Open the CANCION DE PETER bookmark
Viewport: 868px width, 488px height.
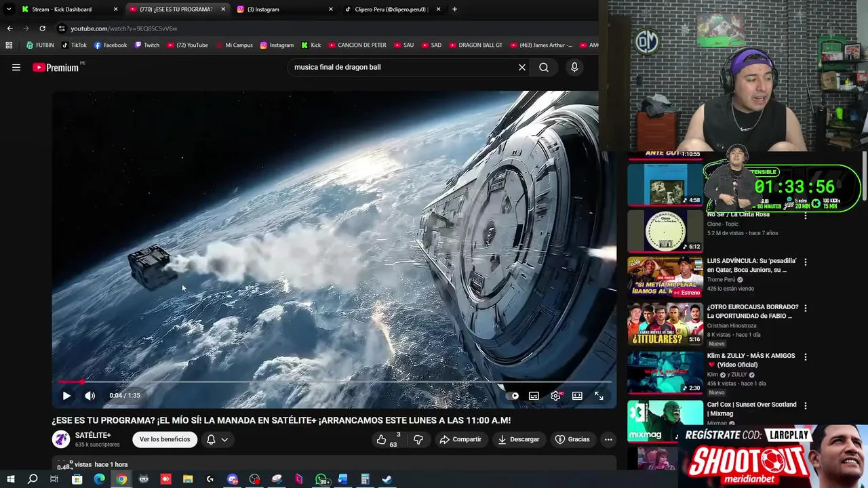357,45
